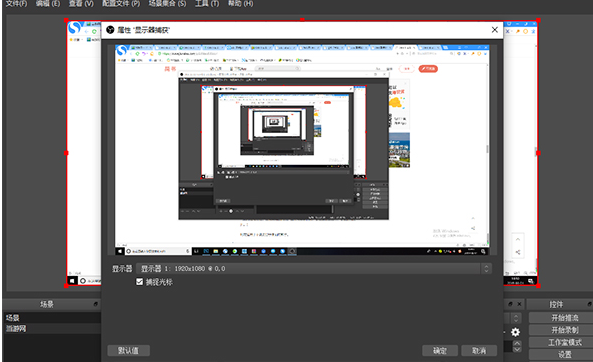Pop out the 控件 controls panel
The height and width of the screenshot is (362, 593).
589,304
